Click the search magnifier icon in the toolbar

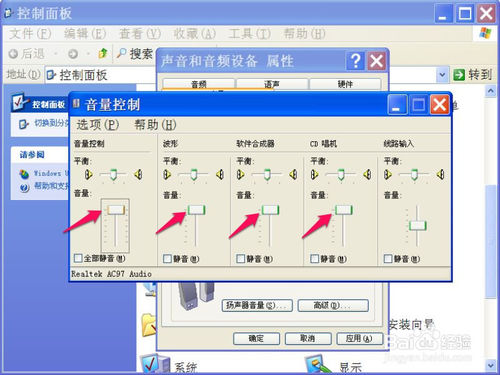tap(122, 53)
